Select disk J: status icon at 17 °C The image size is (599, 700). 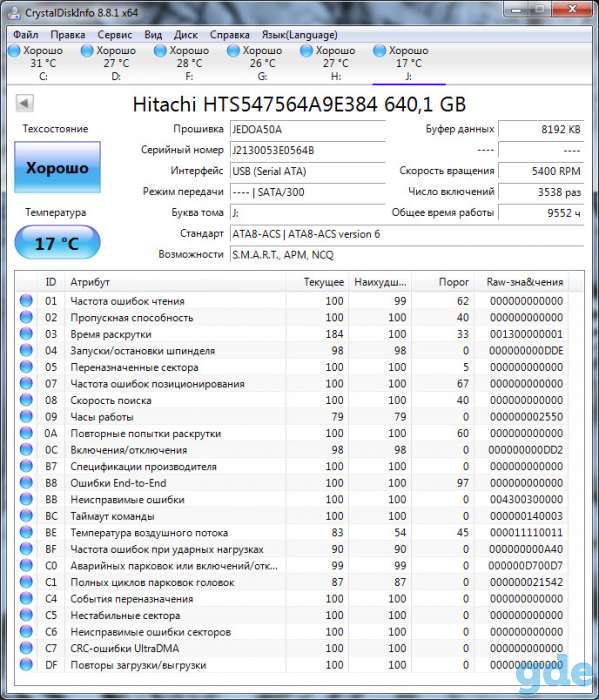[379, 51]
